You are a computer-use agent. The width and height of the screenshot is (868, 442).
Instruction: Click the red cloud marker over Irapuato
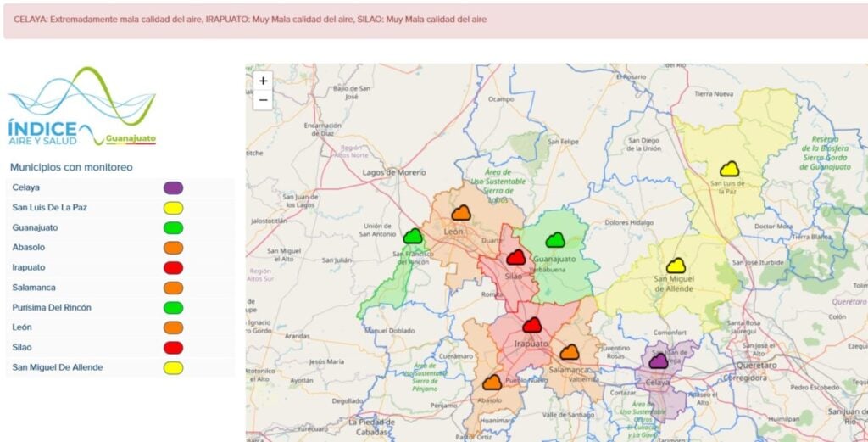[x=531, y=324]
